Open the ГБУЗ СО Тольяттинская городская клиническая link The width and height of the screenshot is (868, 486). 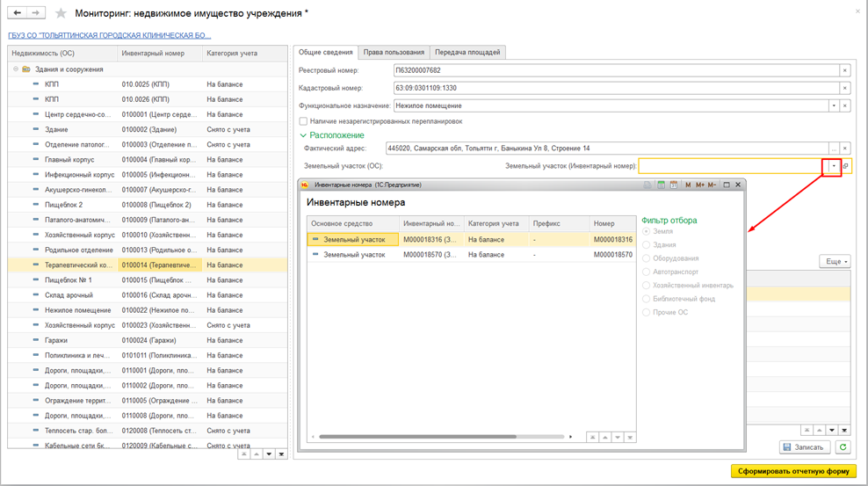tap(109, 35)
